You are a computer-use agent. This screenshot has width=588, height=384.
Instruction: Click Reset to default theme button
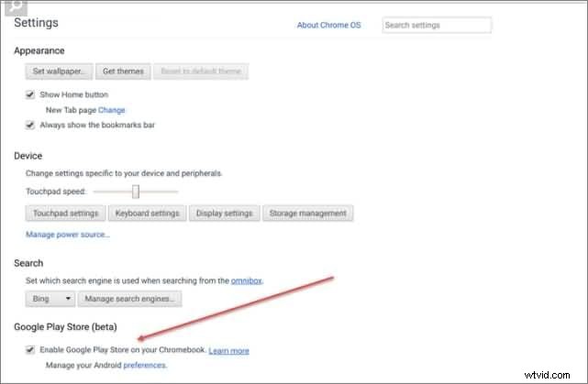click(x=201, y=71)
